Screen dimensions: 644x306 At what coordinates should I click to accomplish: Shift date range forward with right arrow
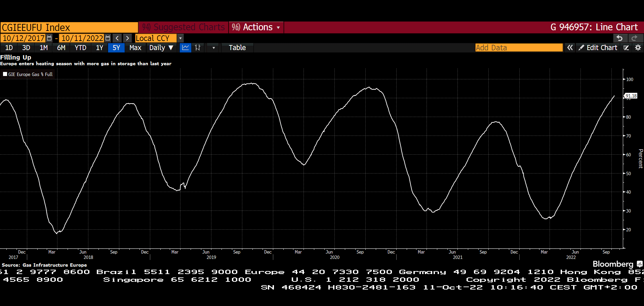[x=127, y=38]
